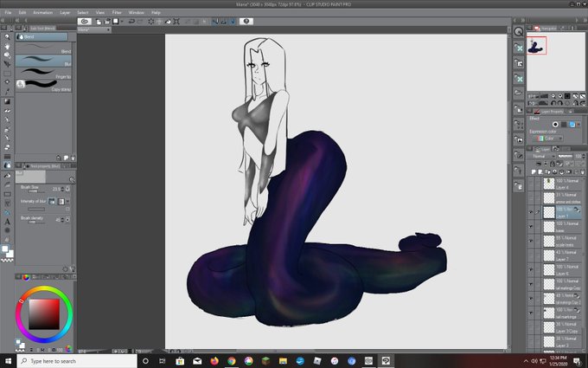Open File Explorer from the taskbar

click(x=283, y=361)
